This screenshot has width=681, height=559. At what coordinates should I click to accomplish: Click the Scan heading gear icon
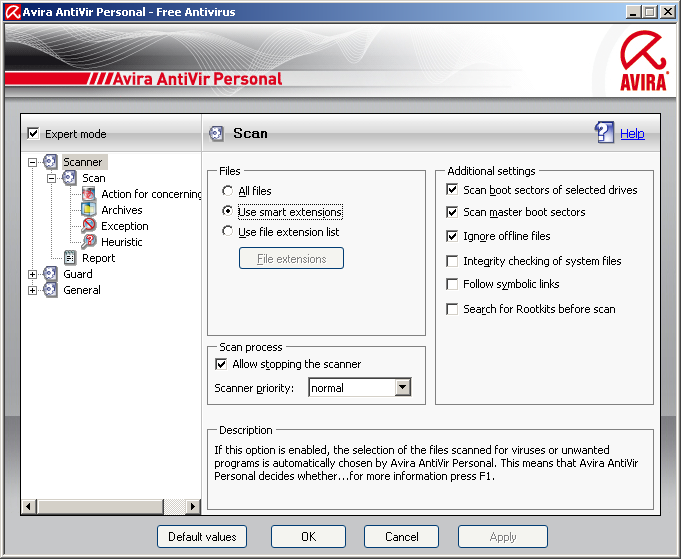pyautogui.click(x=216, y=133)
